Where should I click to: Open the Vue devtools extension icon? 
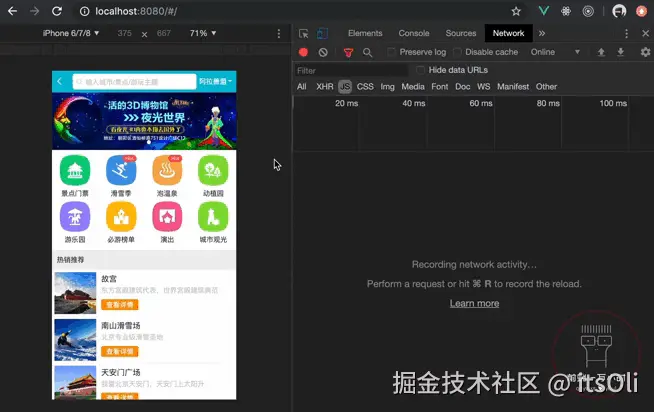(543, 11)
